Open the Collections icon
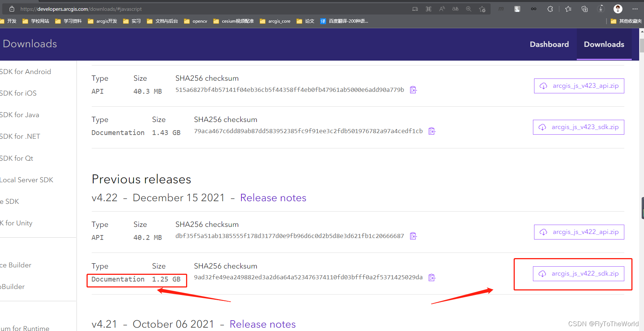Image resolution: width=644 pixels, height=331 pixels. tap(585, 9)
